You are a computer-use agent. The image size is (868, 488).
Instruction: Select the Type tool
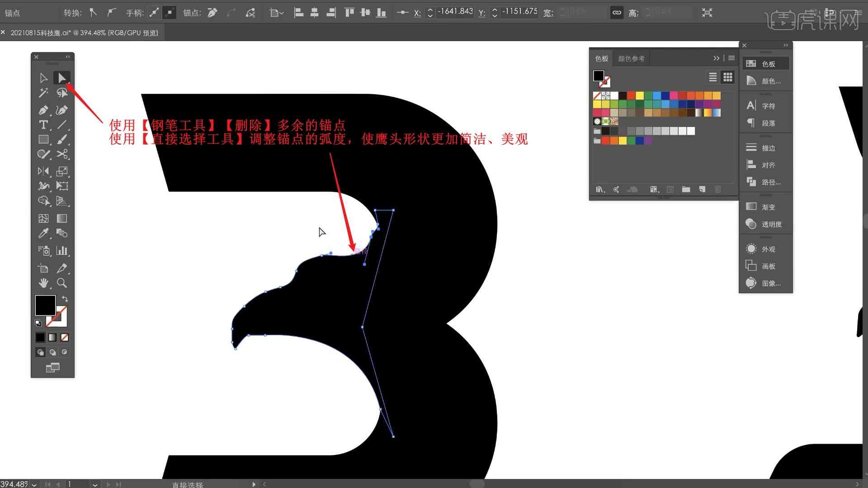pos(43,125)
